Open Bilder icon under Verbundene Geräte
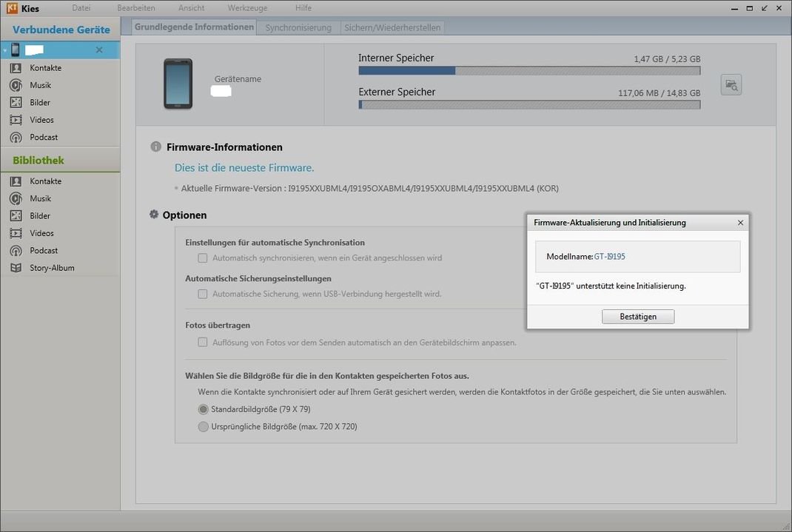Viewport: 792px width, 532px height. coord(16,102)
